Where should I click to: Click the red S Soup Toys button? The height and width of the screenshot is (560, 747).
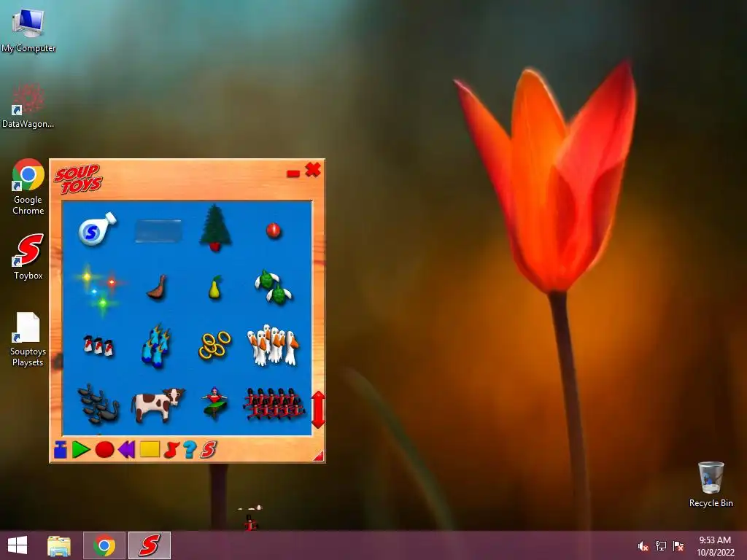point(208,449)
